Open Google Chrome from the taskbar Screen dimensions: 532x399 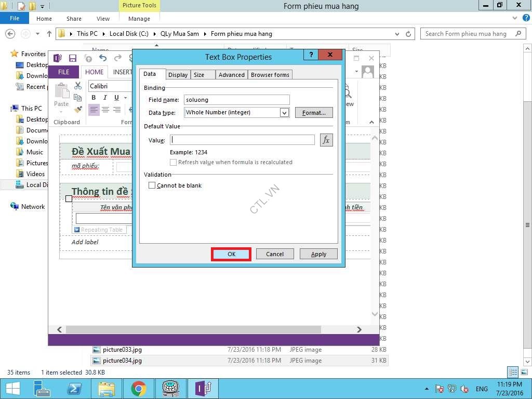pos(138,389)
